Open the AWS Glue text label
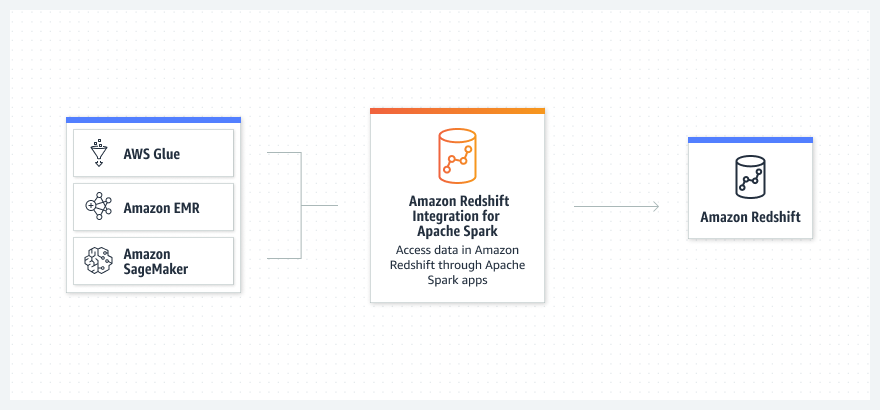 click(151, 154)
